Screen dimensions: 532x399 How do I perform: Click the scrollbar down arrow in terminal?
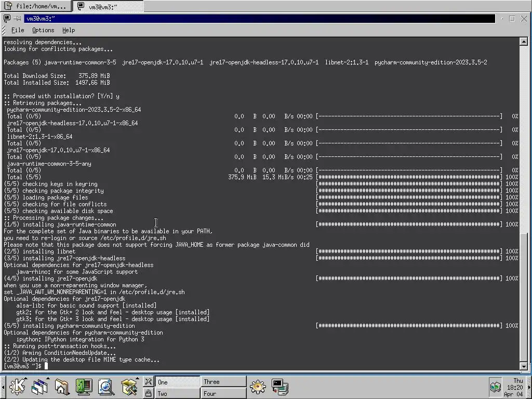click(x=524, y=366)
